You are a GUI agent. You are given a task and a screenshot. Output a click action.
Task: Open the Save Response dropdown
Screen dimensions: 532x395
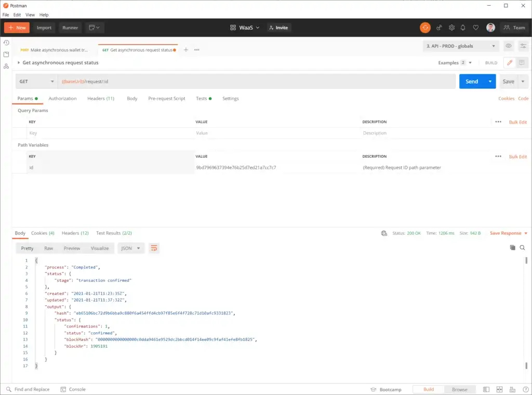tap(508, 233)
